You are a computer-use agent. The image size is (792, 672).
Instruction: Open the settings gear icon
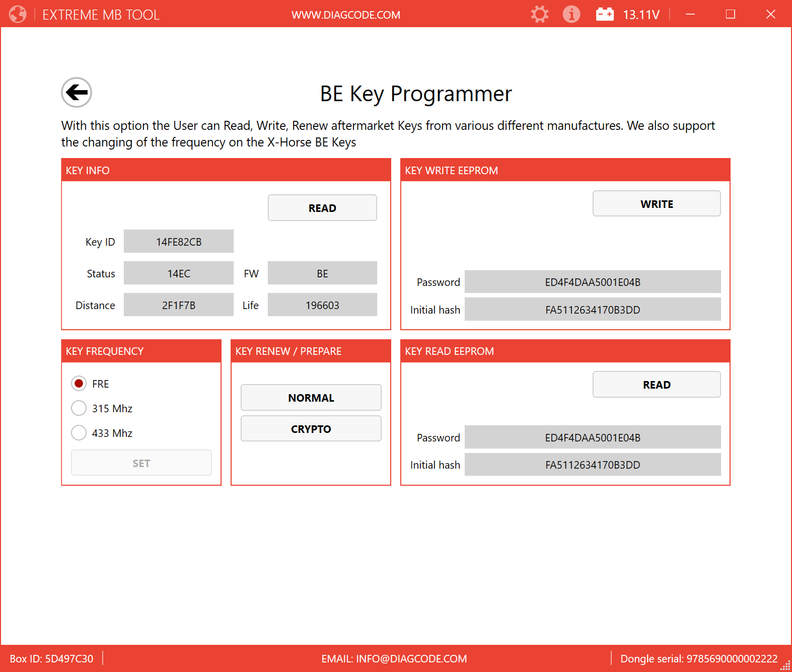pos(539,14)
